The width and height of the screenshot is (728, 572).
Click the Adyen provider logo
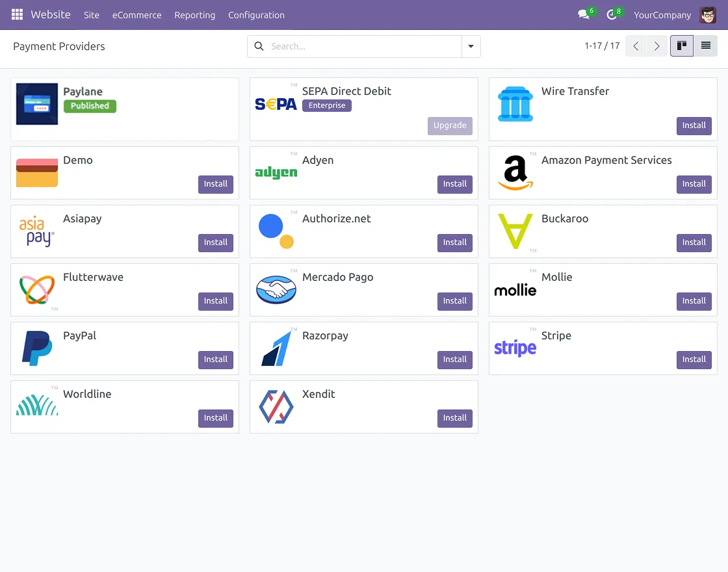tap(276, 173)
